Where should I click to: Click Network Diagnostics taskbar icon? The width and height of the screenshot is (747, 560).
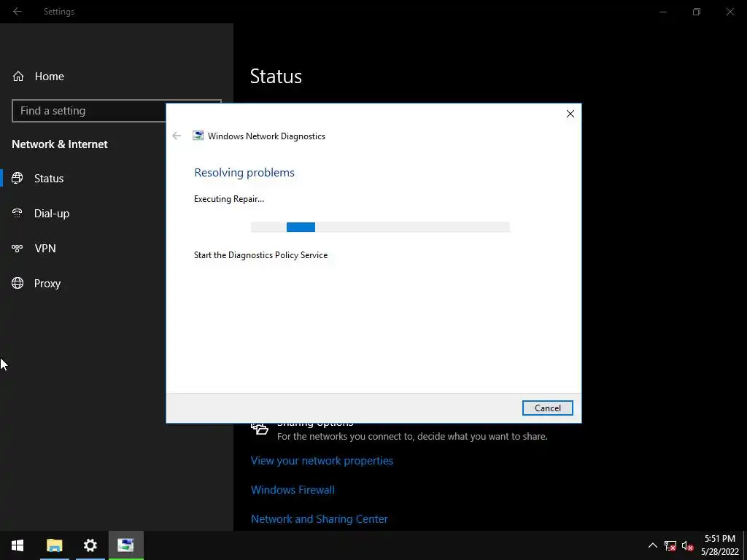click(x=125, y=545)
